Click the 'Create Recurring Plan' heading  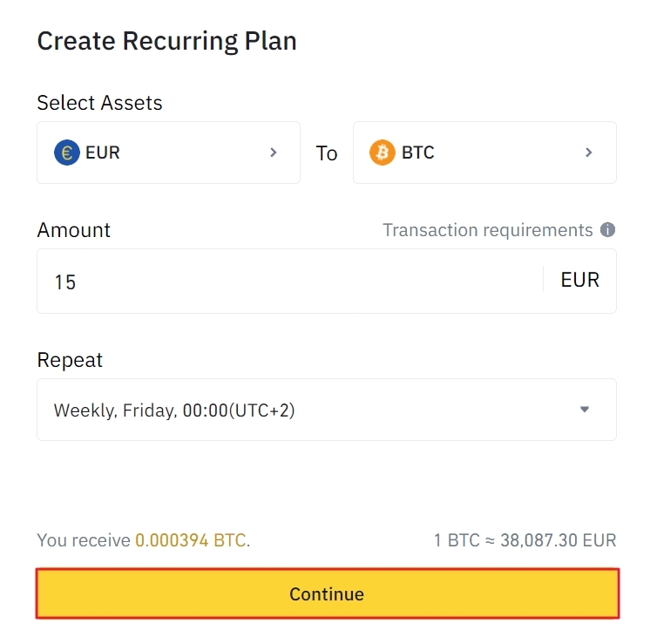tap(166, 41)
